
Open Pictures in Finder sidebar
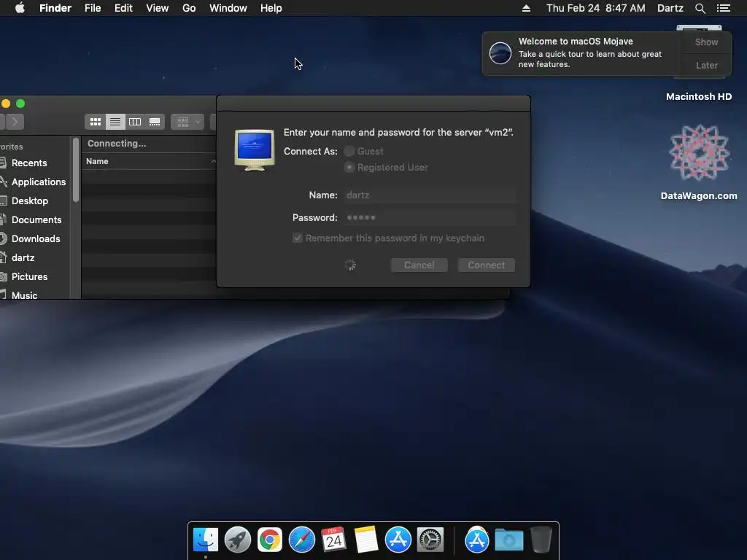pos(29,276)
